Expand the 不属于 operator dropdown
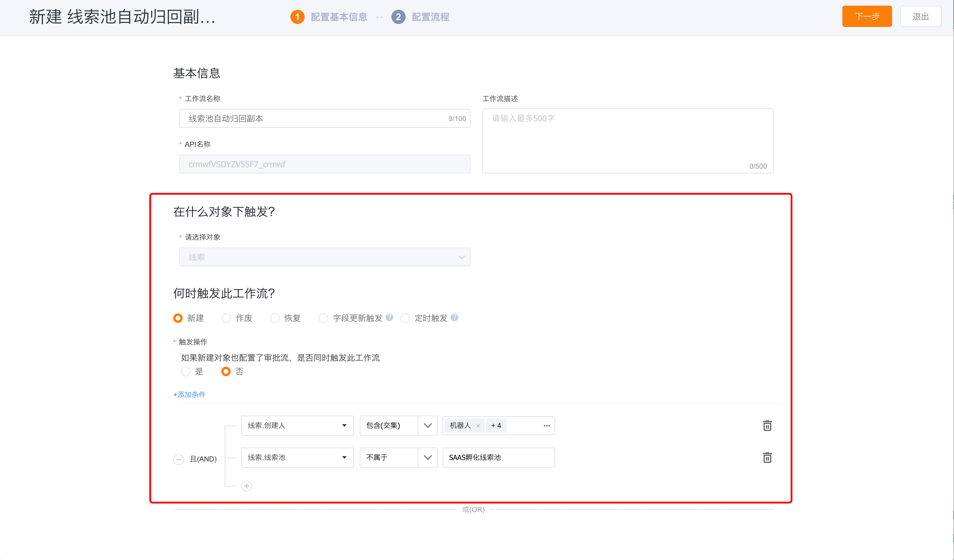The height and width of the screenshot is (560, 954). click(x=428, y=458)
